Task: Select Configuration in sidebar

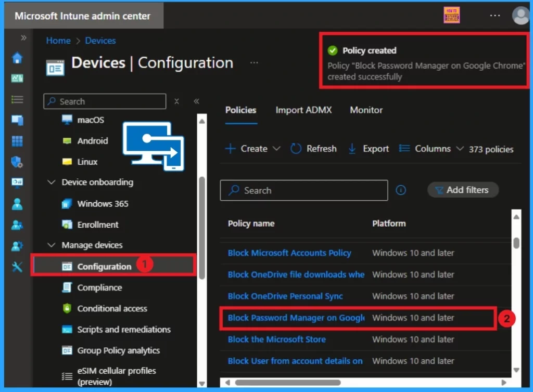Action: (x=114, y=266)
